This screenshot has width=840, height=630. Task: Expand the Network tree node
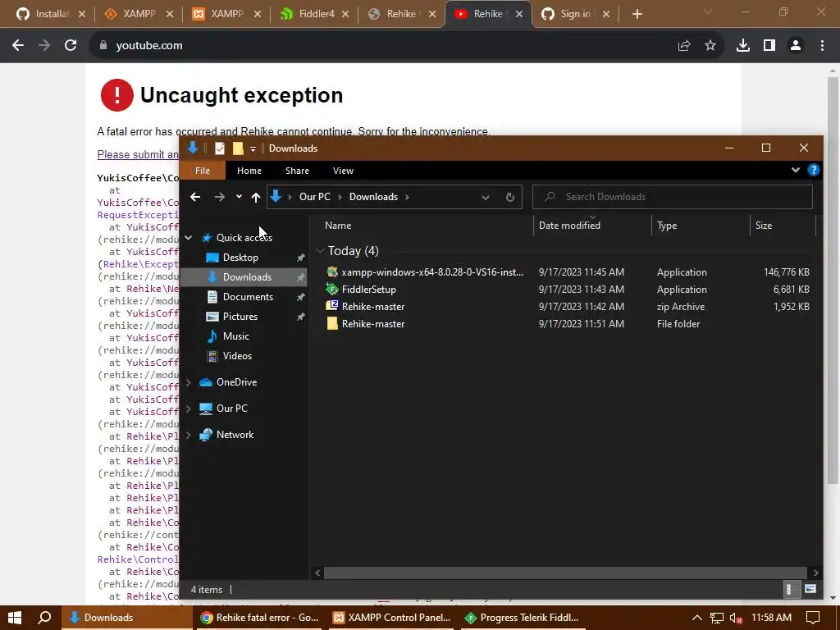click(189, 435)
